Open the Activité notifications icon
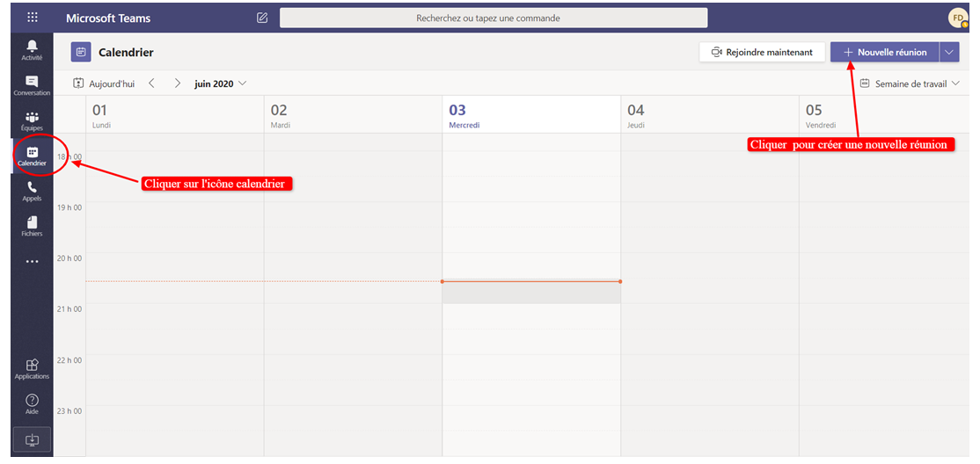The width and height of the screenshot is (980, 464). 33,49
